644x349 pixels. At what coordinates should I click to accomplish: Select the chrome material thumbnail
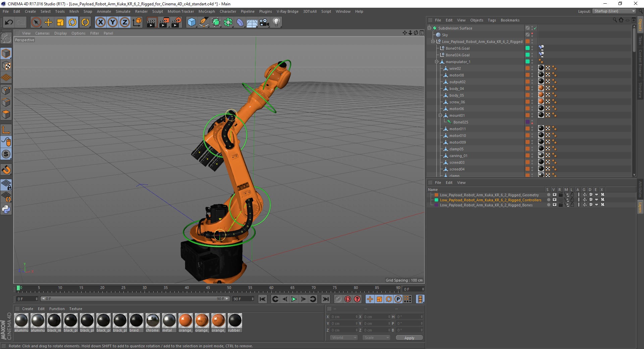point(153,321)
